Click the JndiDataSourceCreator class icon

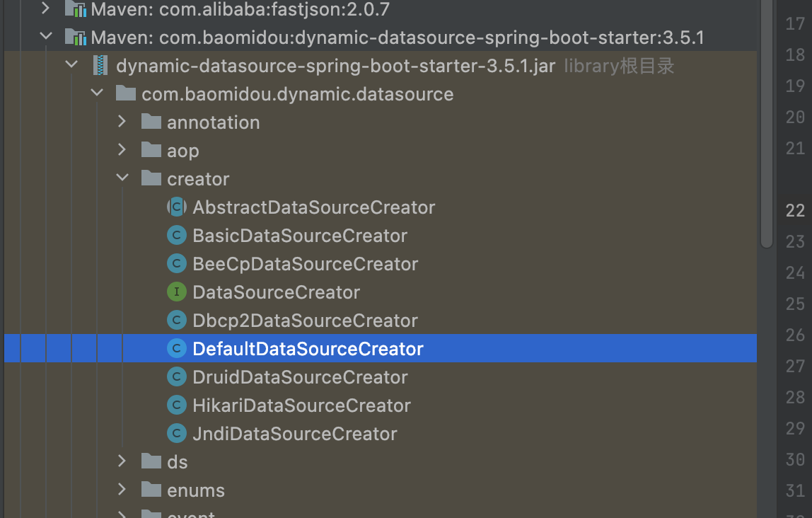tap(177, 433)
